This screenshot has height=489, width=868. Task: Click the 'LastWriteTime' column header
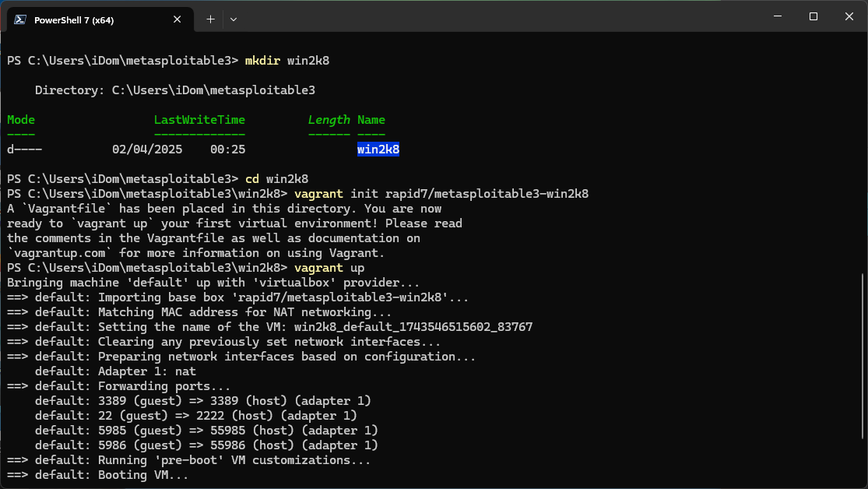point(199,120)
